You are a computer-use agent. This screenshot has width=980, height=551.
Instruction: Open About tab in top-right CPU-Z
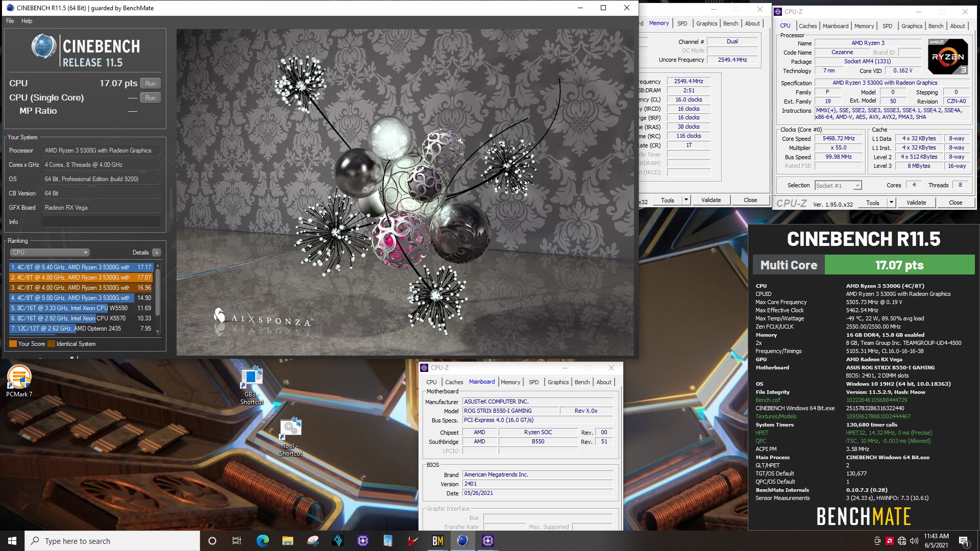[958, 26]
